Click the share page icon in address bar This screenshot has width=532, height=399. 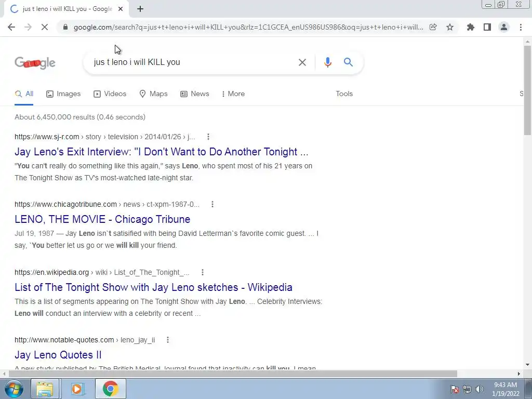point(433,27)
